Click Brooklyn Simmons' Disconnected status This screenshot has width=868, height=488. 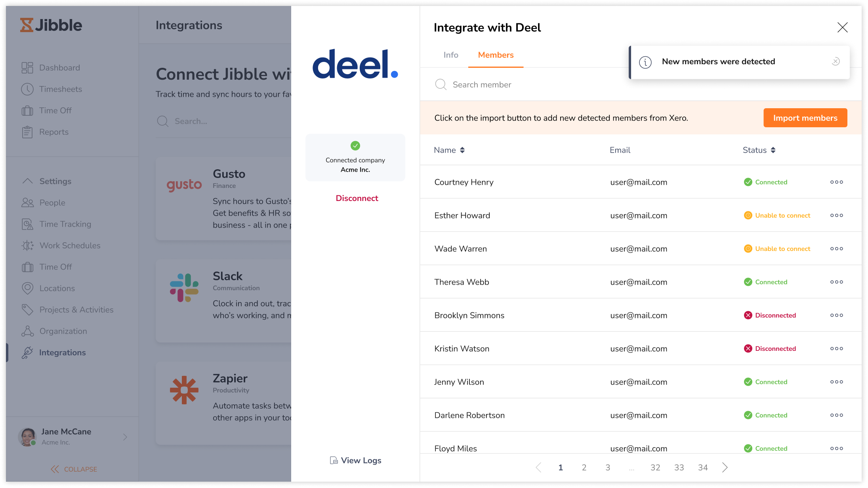[770, 315]
